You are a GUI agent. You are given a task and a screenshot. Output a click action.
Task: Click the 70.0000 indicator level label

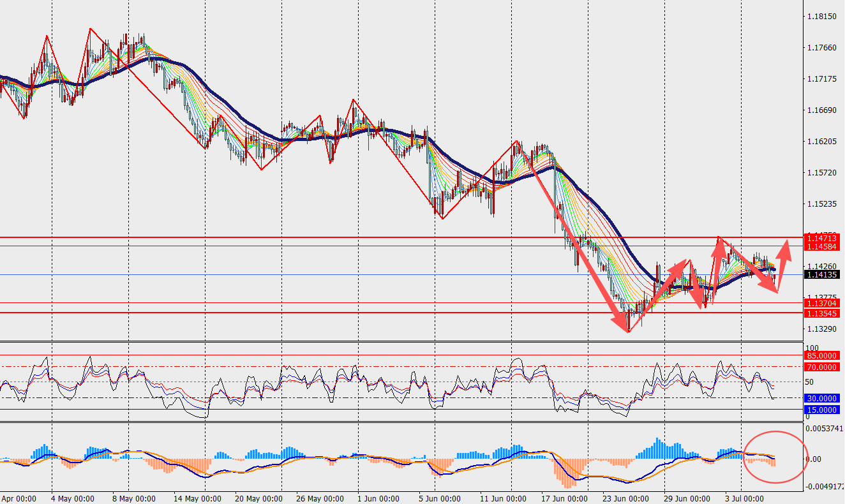pos(821,367)
